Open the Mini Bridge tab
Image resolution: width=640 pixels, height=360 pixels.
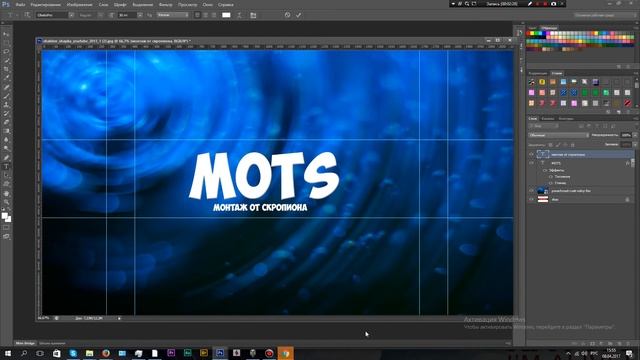(x=25, y=343)
